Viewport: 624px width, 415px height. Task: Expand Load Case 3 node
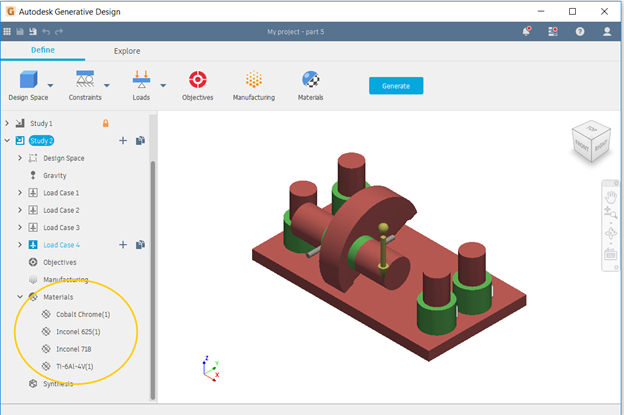(20, 227)
